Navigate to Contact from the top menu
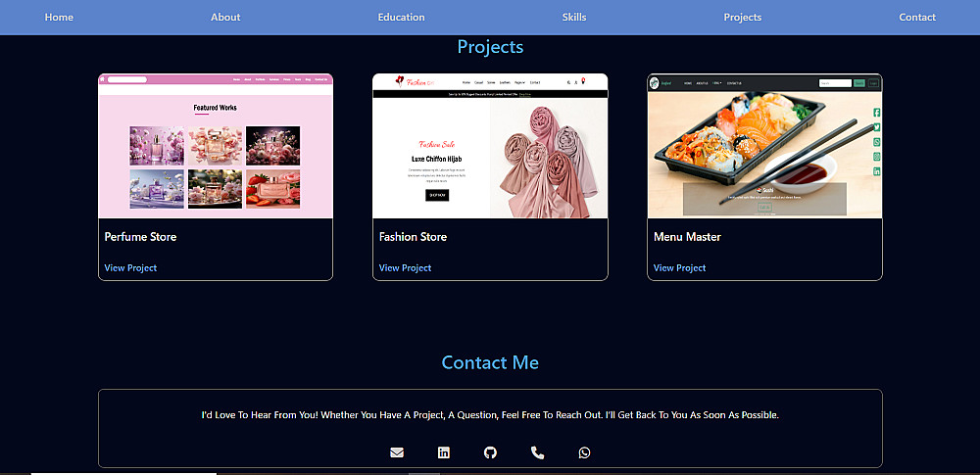 tap(917, 17)
